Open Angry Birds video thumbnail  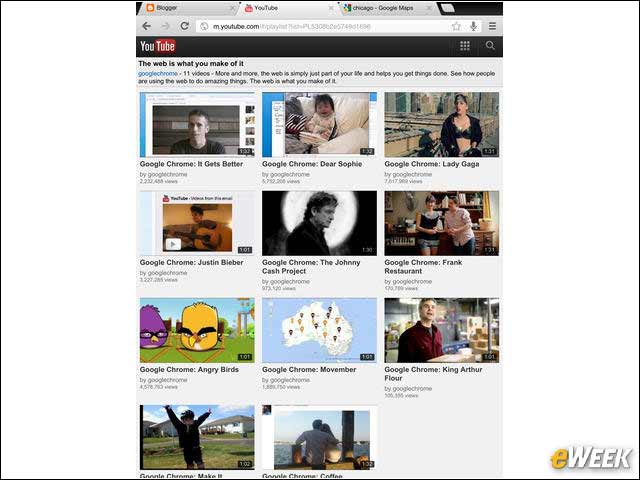tap(197, 330)
